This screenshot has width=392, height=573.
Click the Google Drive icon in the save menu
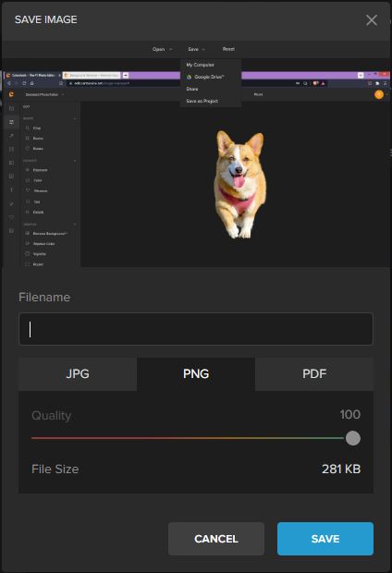click(x=189, y=77)
